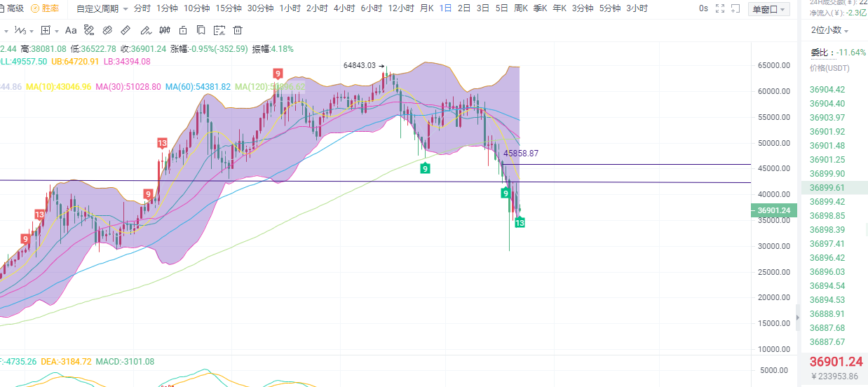
Task: Select the crosshair measure box tool
Action: pyautogui.click(x=46, y=30)
